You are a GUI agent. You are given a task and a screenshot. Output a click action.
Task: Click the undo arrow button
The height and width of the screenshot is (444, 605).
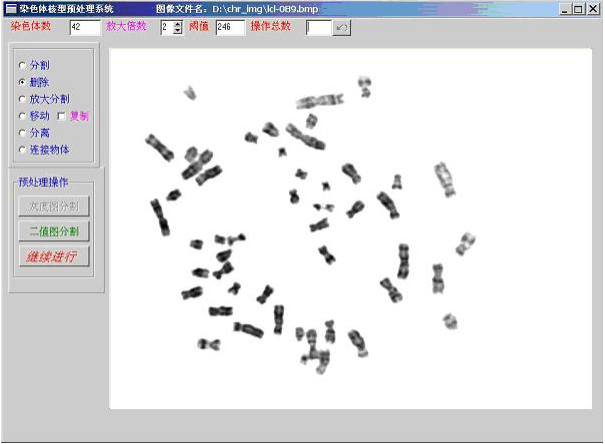point(341,27)
